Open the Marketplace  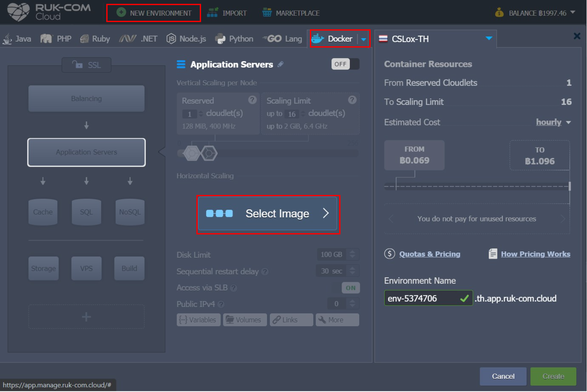coord(291,13)
